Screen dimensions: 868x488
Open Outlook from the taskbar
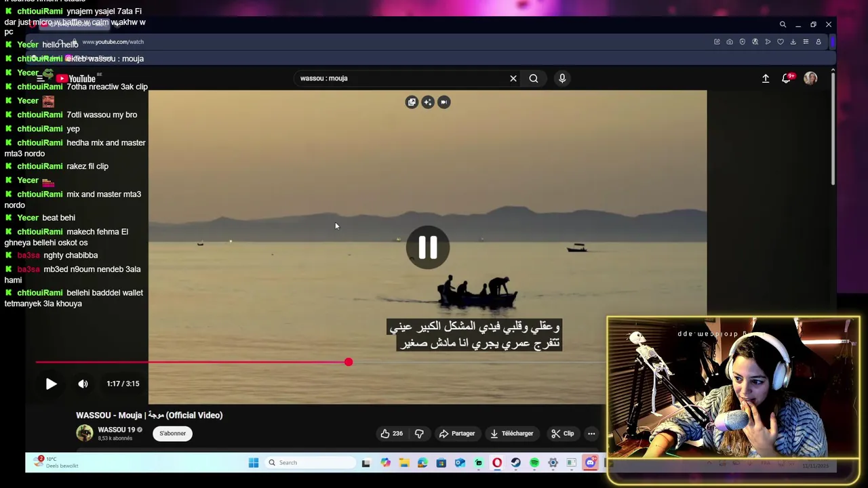460,463
